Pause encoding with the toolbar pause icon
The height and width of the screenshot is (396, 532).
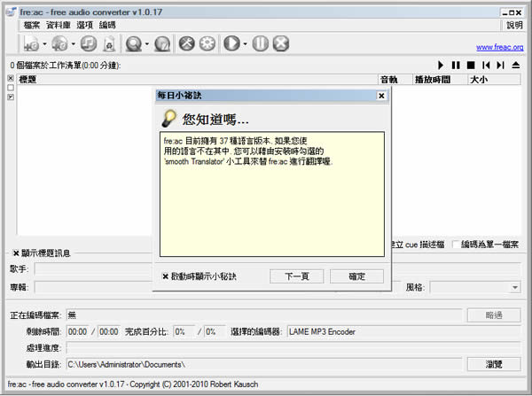click(260, 43)
